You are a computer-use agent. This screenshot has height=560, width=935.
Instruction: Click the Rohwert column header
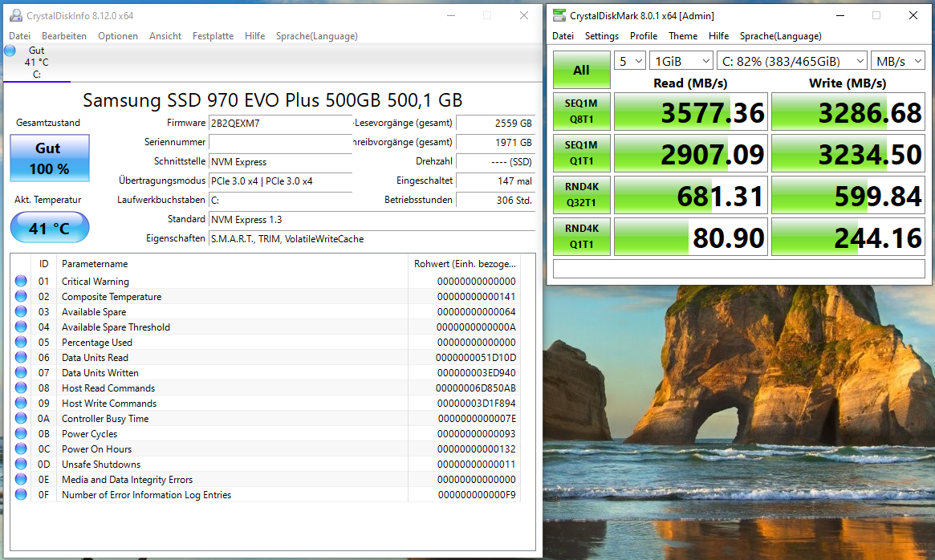(x=465, y=264)
